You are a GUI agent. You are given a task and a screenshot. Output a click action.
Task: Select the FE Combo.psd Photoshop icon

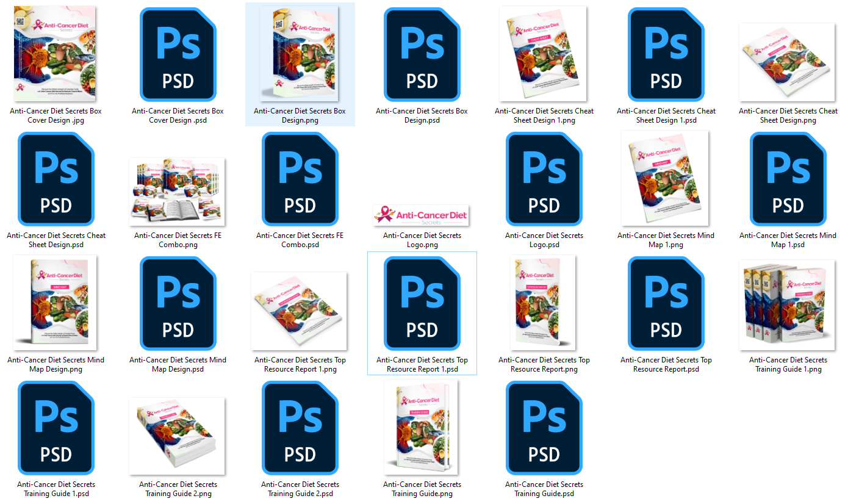(300, 179)
